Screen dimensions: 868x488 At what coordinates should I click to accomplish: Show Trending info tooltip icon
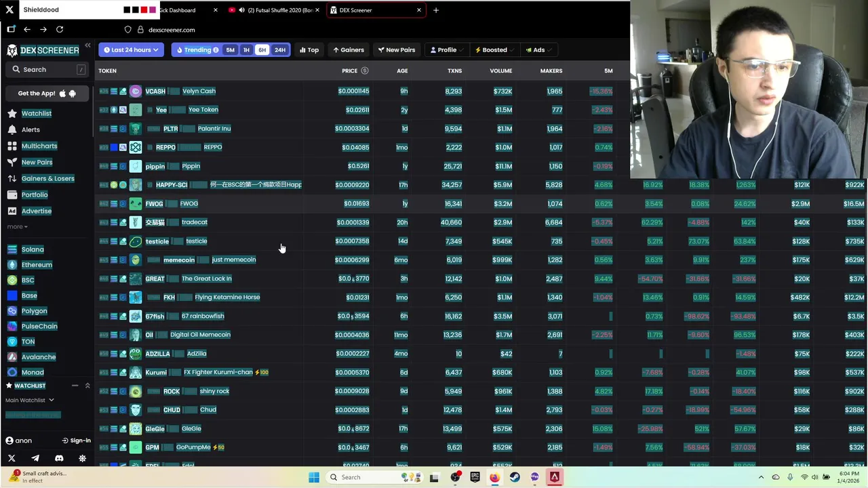pos(216,50)
